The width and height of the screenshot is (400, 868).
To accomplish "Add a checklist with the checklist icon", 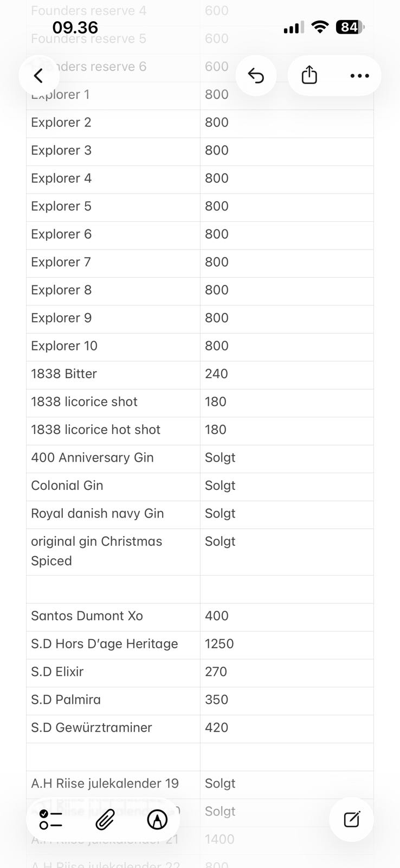I will pyautogui.click(x=51, y=819).
